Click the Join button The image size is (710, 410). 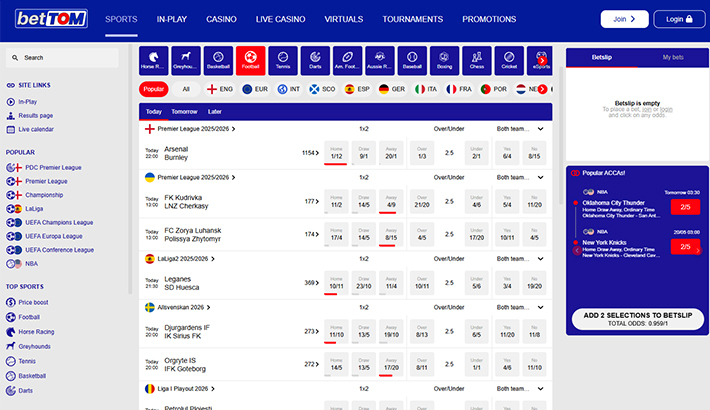point(624,19)
